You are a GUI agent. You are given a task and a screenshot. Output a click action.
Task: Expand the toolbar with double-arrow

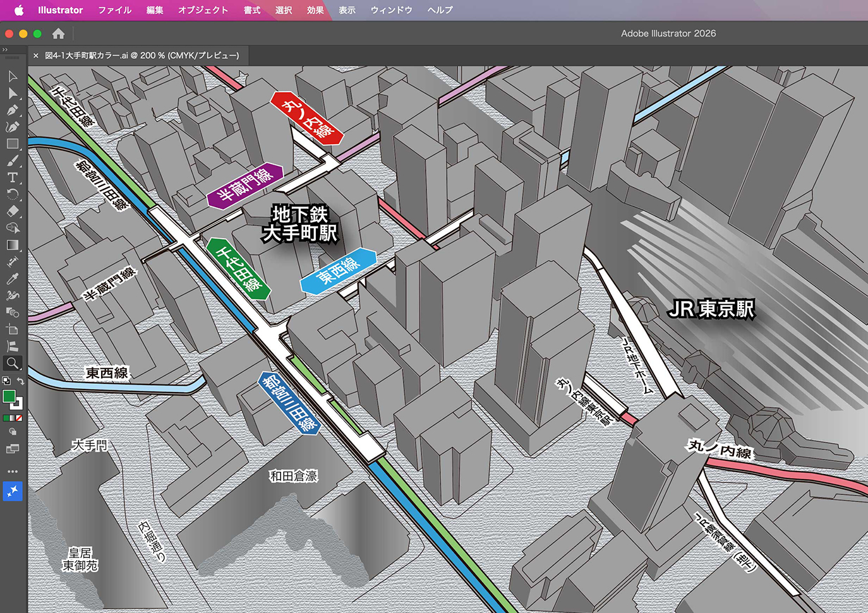[x=5, y=49]
